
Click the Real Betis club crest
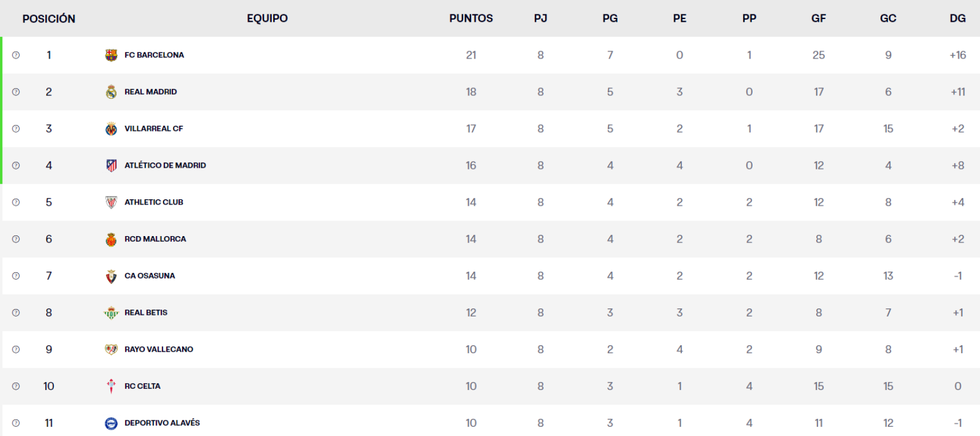point(111,312)
